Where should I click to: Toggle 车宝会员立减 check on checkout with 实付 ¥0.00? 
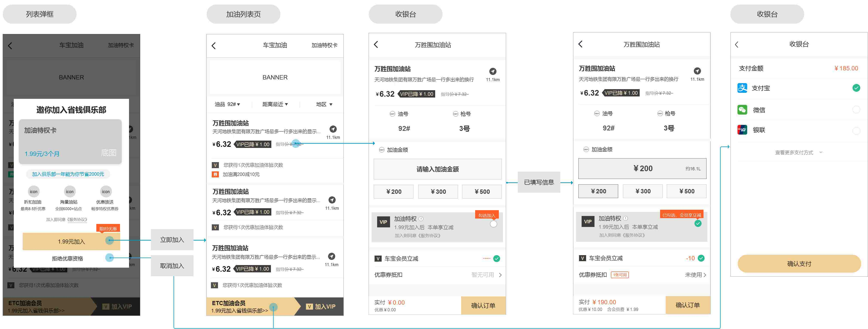(496, 258)
